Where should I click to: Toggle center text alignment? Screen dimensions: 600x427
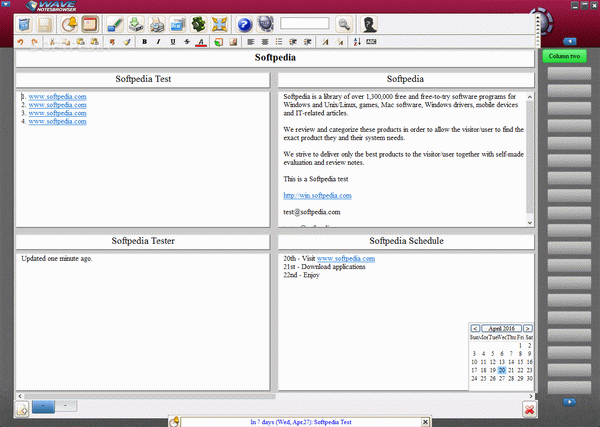coord(265,42)
